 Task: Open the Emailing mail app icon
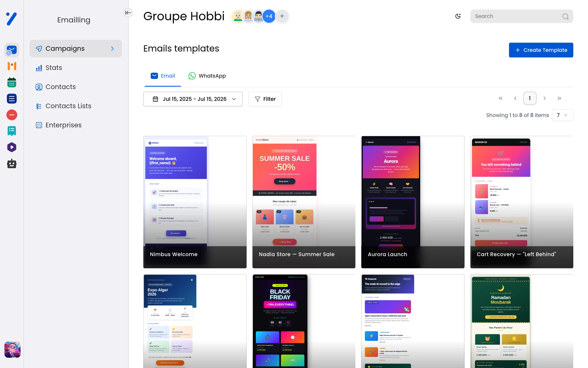pos(12,50)
